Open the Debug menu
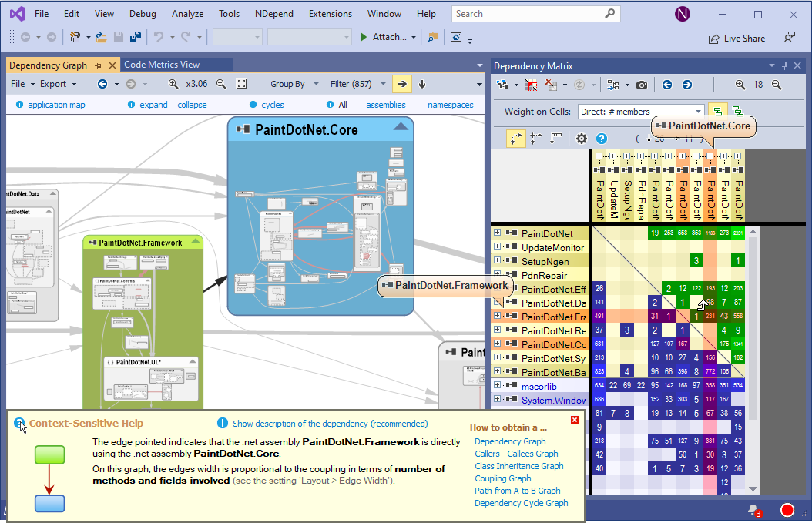812x523 pixels. coord(143,14)
